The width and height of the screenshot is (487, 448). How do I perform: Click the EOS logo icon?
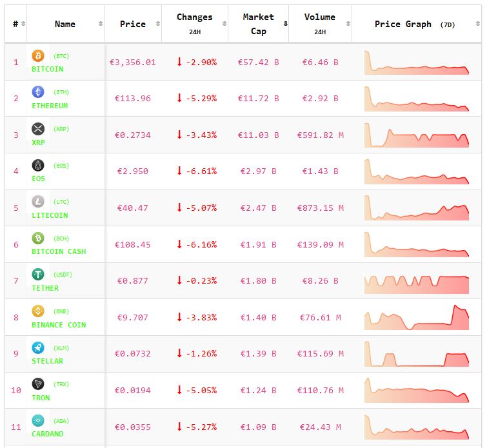38,166
